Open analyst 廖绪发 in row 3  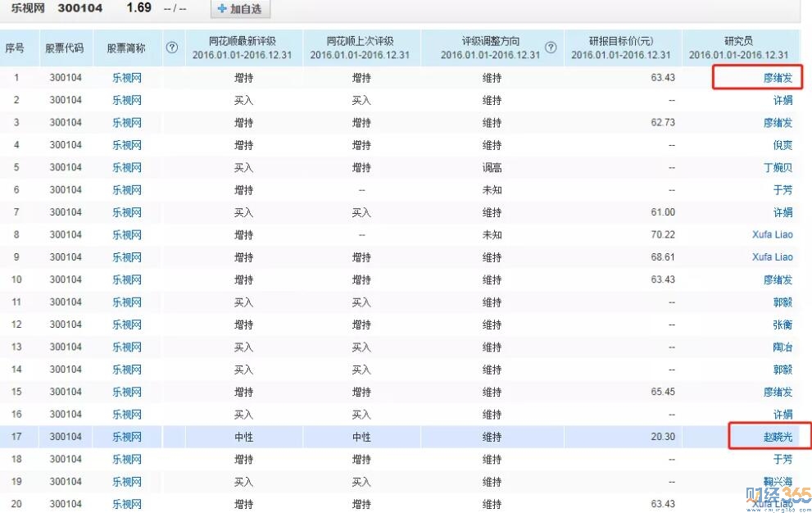click(x=778, y=123)
